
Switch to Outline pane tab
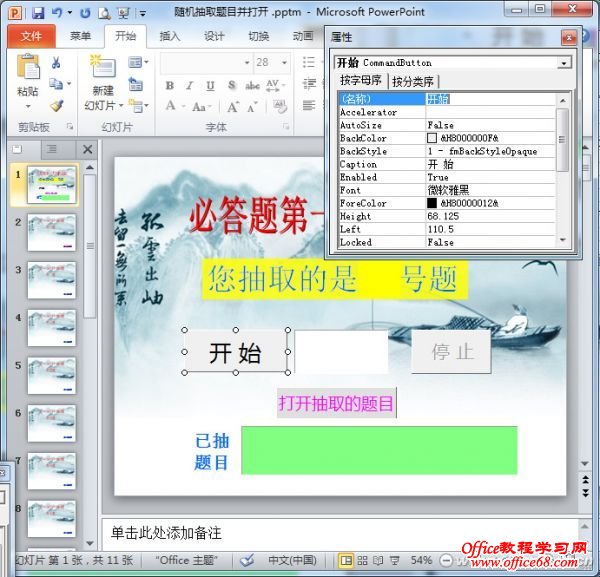52,149
